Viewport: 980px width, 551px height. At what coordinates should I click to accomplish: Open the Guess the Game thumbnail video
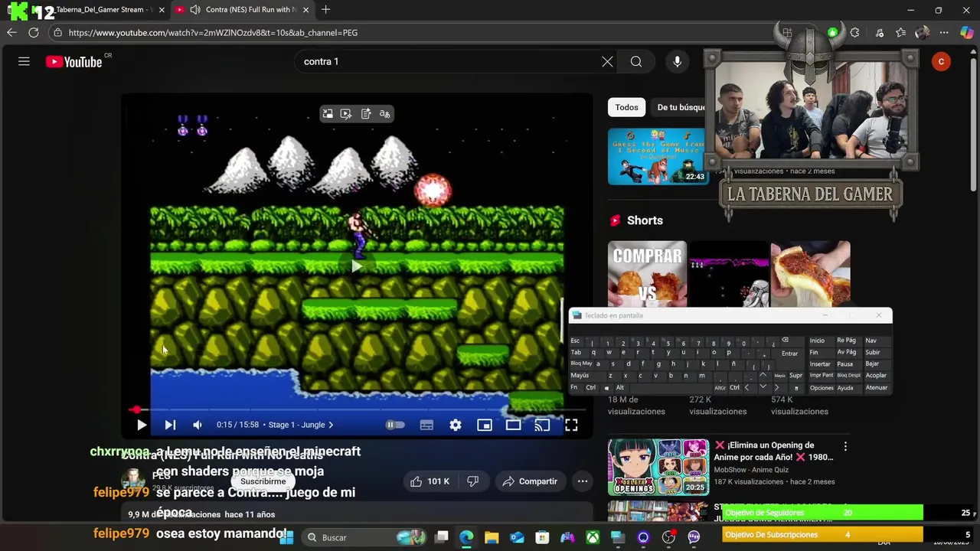658,156
